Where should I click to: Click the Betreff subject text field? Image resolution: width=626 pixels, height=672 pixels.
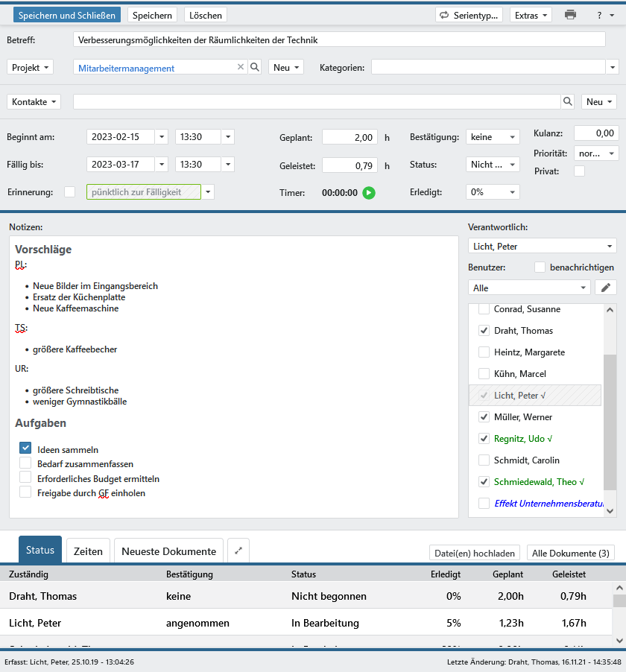click(339, 40)
